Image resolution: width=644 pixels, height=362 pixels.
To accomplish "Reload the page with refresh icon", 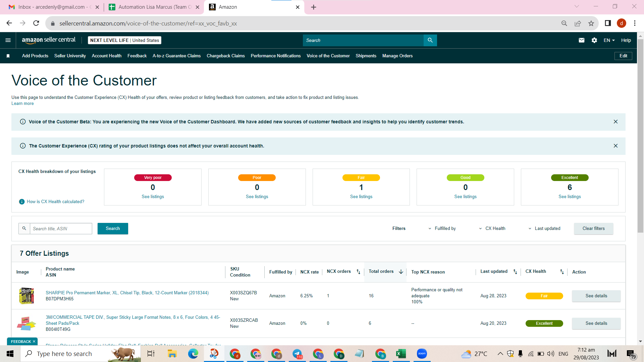I will (36, 23).
